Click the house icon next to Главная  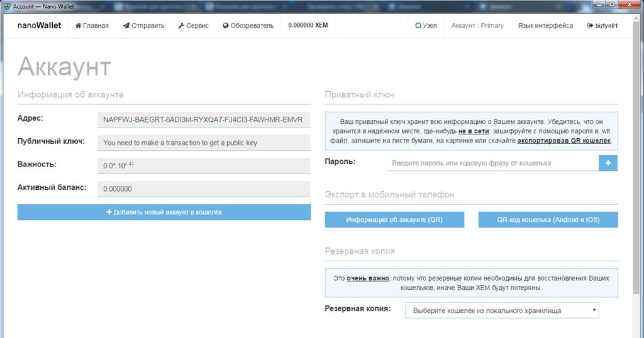pos(78,25)
